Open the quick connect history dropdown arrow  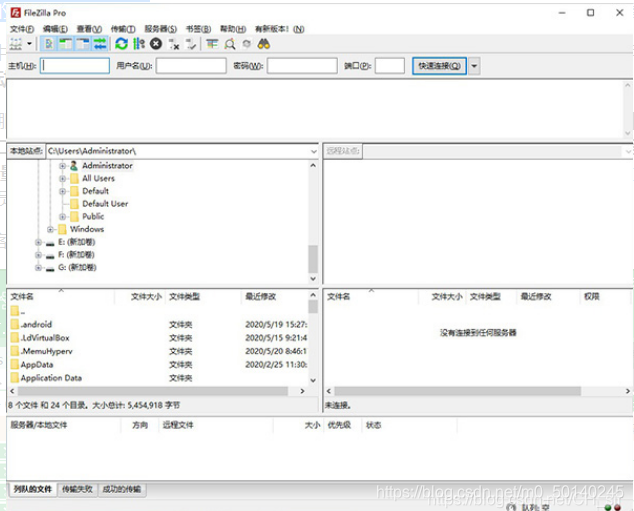[x=474, y=66]
